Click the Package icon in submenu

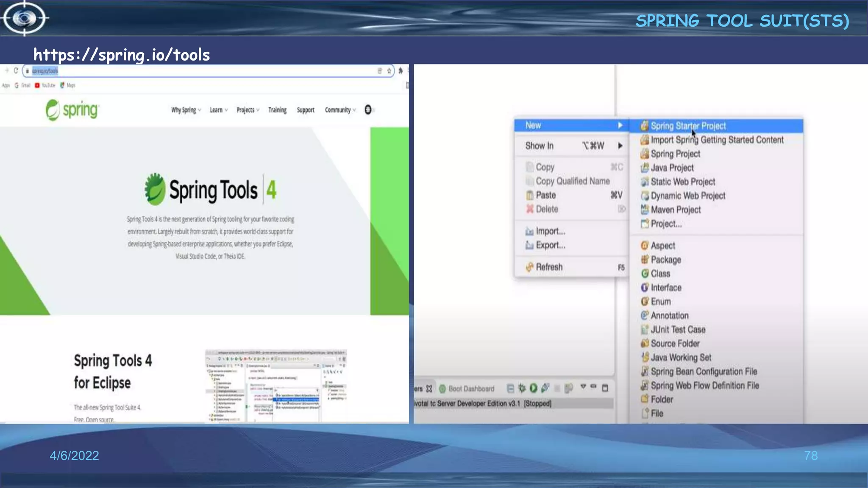point(645,260)
